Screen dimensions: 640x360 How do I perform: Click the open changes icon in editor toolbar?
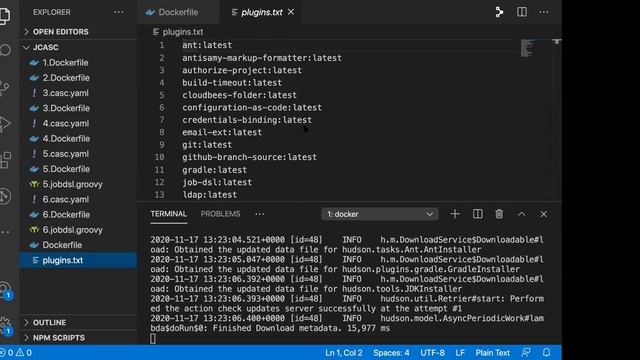click(499, 12)
